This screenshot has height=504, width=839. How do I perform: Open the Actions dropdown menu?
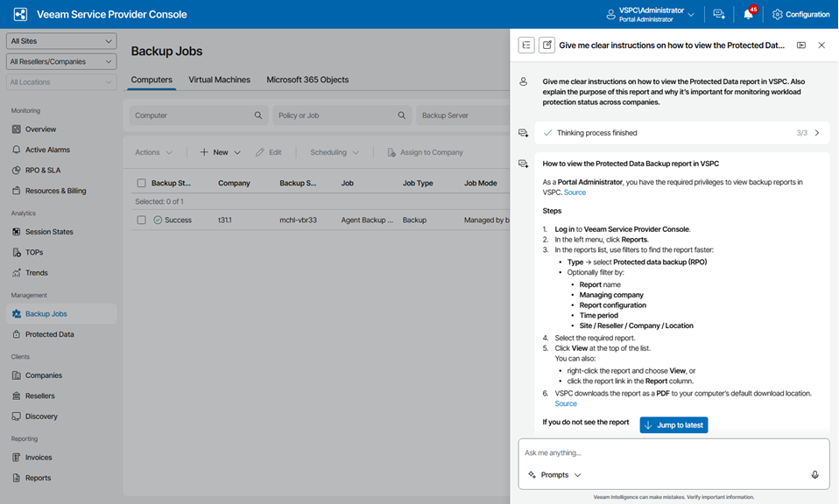click(153, 152)
